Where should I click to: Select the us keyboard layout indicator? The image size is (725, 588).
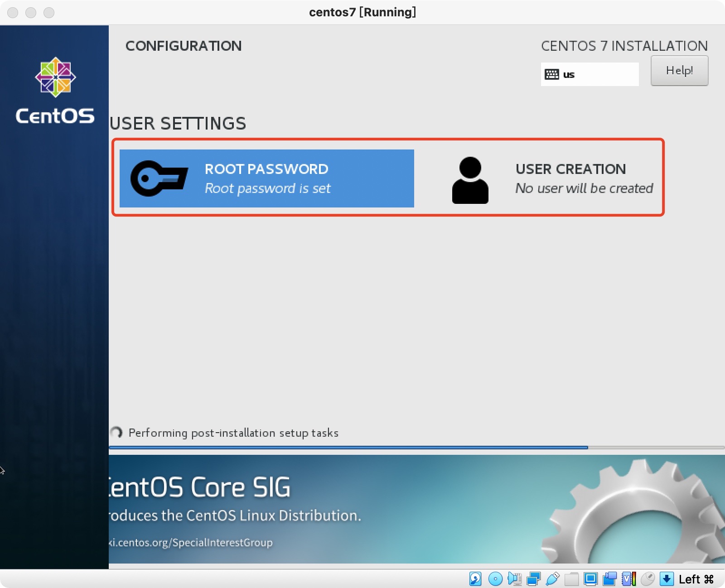pos(589,74)
